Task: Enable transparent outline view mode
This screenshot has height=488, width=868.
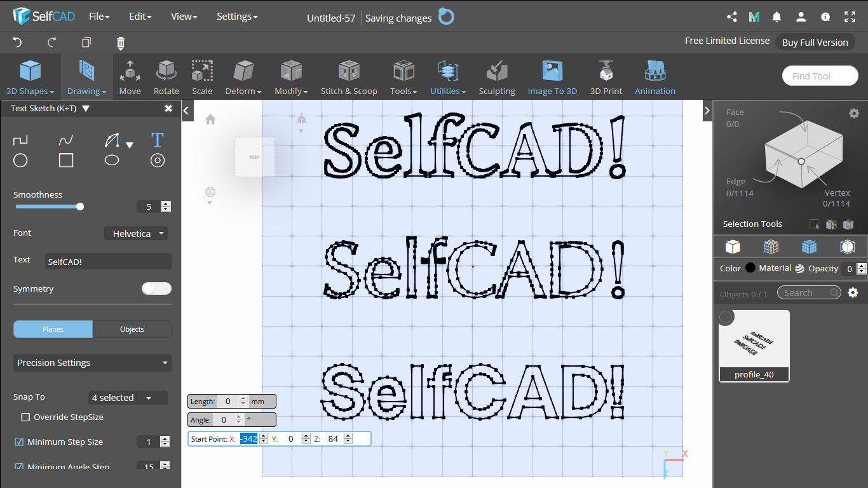Action: click(847, 246)
